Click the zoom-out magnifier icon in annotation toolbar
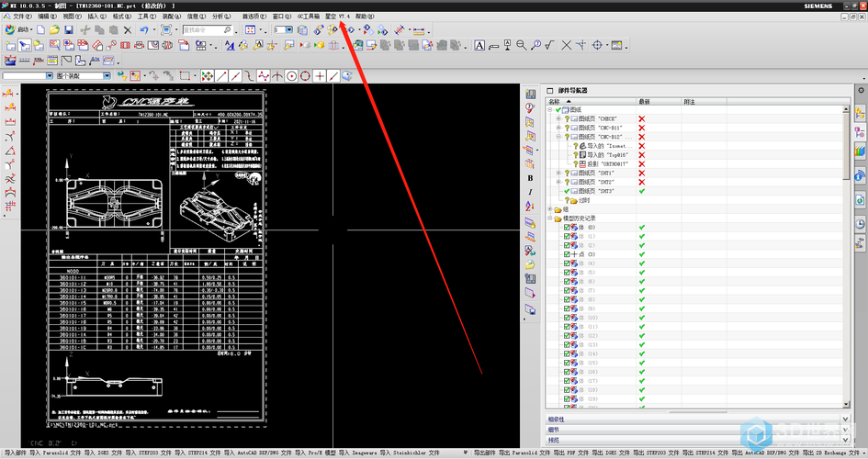The image size is (868, 459). (522, 45)
